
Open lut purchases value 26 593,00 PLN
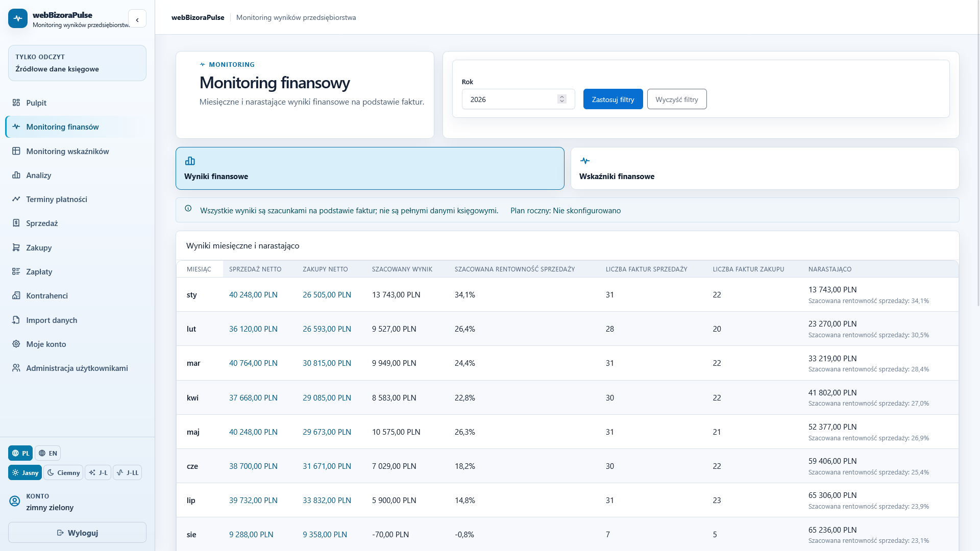[327, 329]
